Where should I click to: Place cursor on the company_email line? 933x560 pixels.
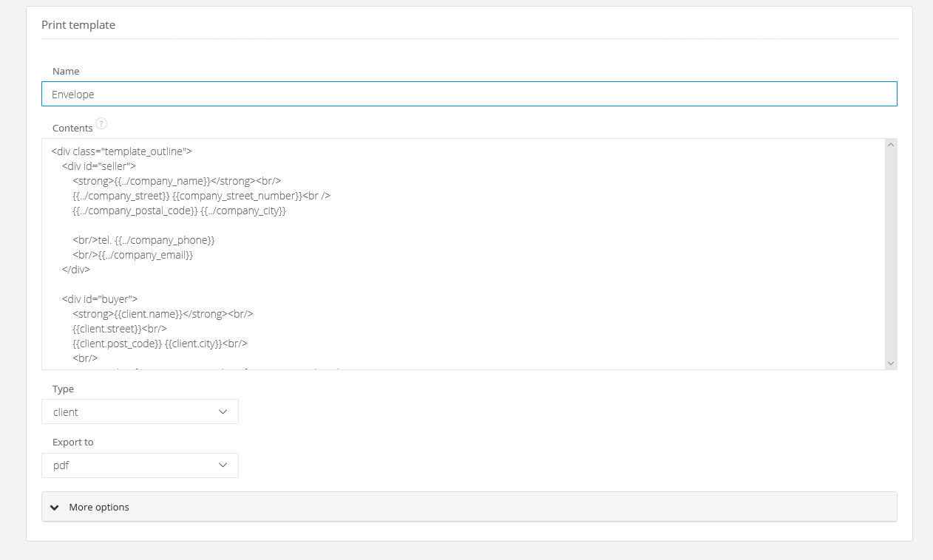coord(133,255)
